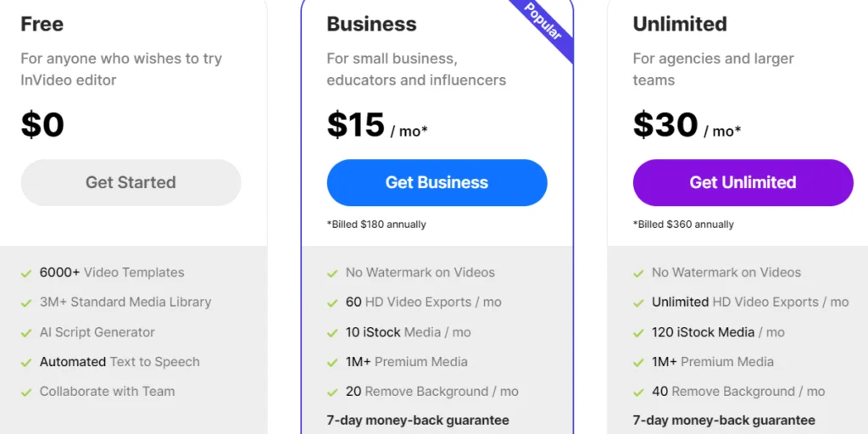Viewport: 868px width, 434px height.
Task: Click the Free plan title
Action: point(42,24)
